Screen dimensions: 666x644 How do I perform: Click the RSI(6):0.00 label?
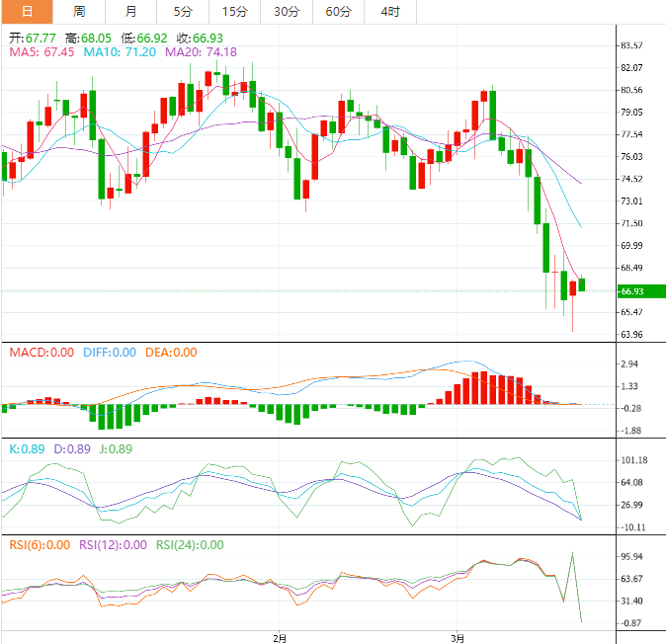tap(40, 545)
